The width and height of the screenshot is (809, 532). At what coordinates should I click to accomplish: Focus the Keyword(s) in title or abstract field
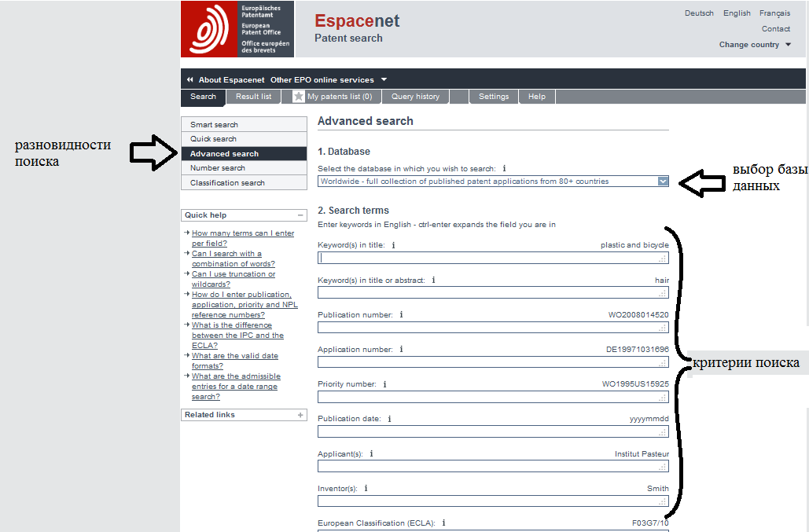click(x=493, y=293)
